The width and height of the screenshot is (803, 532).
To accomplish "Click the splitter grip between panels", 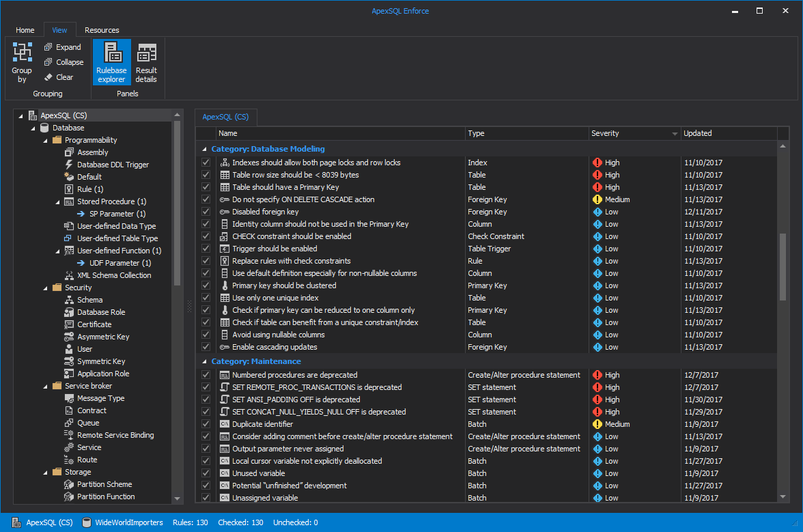I will [x=189, y=306].
